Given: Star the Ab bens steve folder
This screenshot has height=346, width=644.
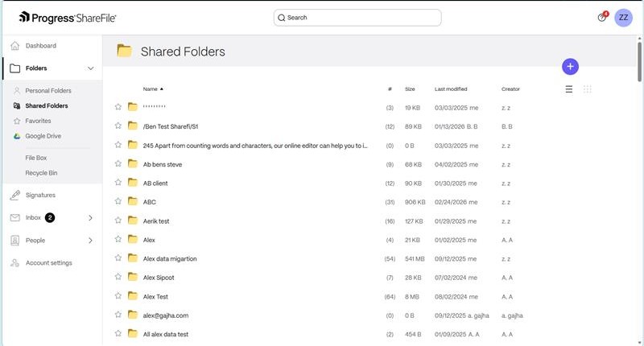Looking at the screenshot, I should click(x=118, y=163).
